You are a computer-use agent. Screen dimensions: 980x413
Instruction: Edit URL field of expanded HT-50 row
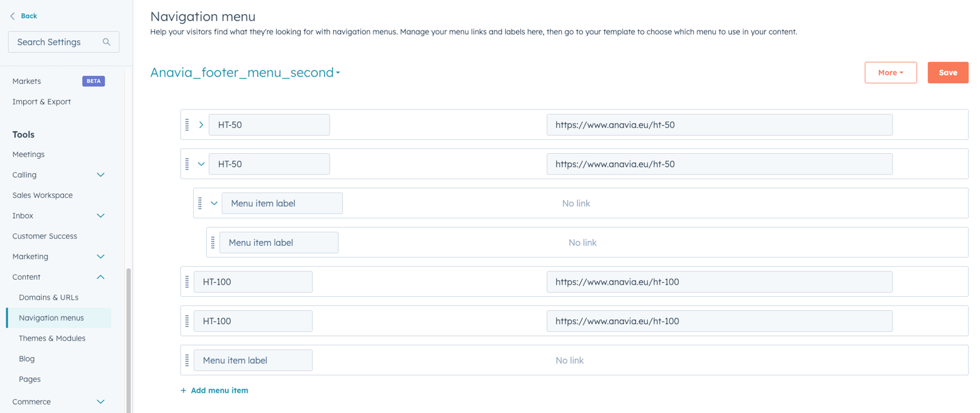[x=719, y=164]
